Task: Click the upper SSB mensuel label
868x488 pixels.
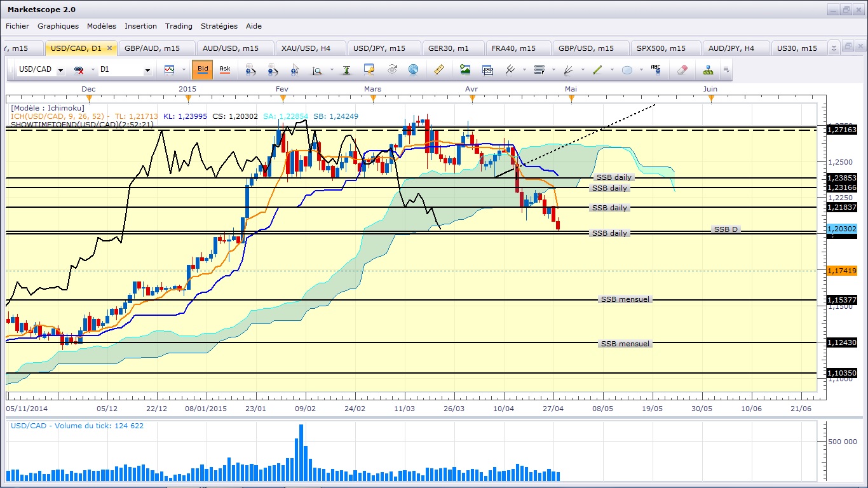Action: pos(625,299)
